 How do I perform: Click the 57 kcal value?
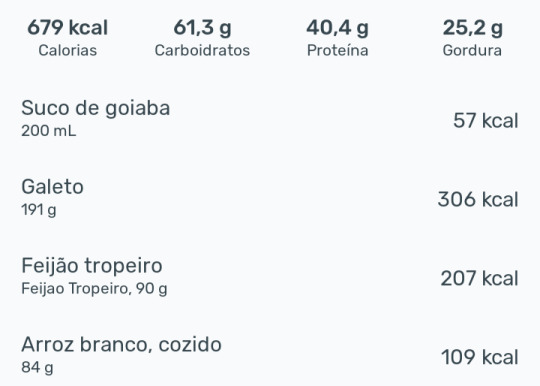[486, 121]
